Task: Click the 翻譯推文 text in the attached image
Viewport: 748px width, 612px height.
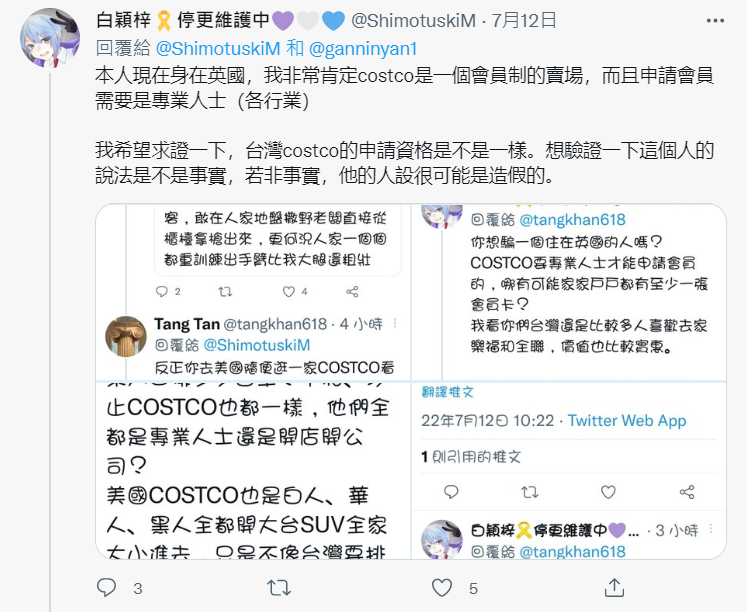Action: click(447, 392)
